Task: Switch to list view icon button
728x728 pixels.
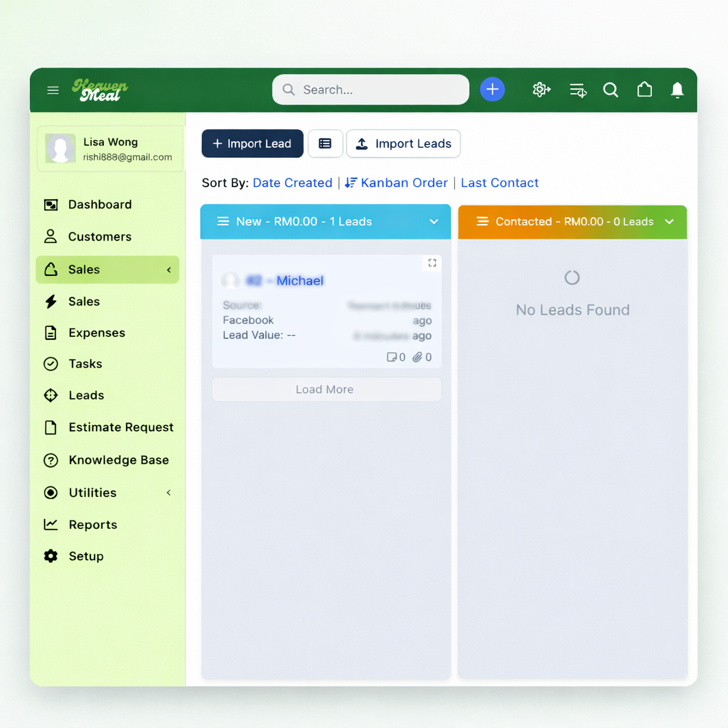Action: 325,144
